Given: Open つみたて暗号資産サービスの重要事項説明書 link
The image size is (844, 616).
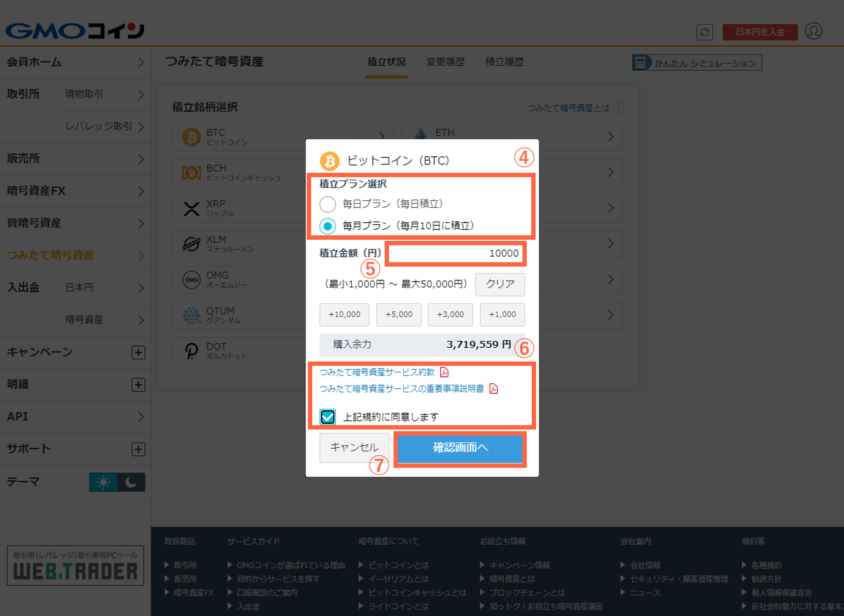Looking at the screenshot, I should 402,389.
